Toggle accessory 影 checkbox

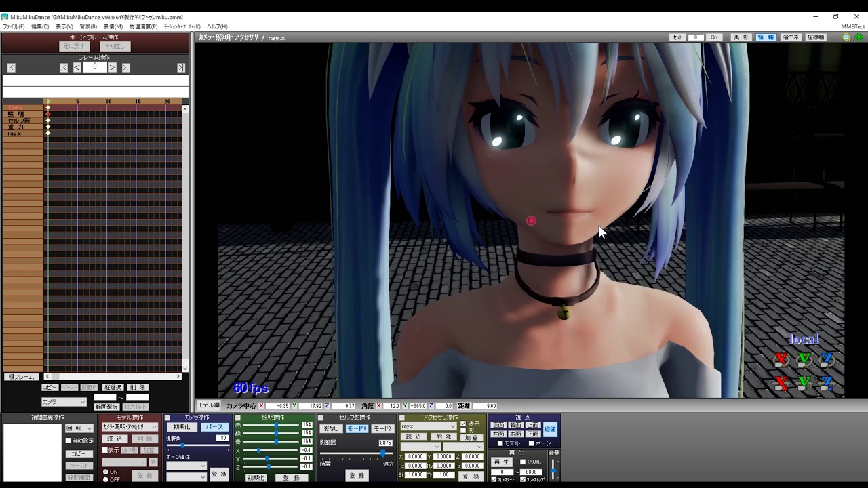coord(463,430)
